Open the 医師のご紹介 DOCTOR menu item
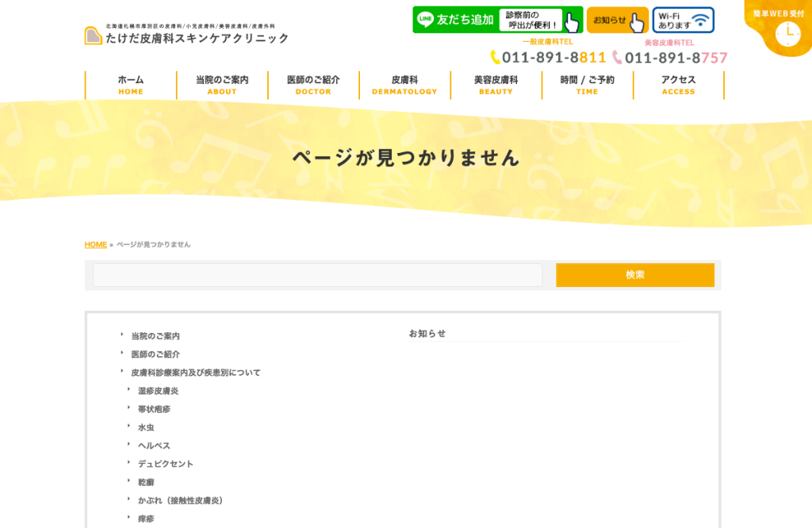The width and height of the screenshot is (812, 528). pyautogui.click(x=313, y=85)
